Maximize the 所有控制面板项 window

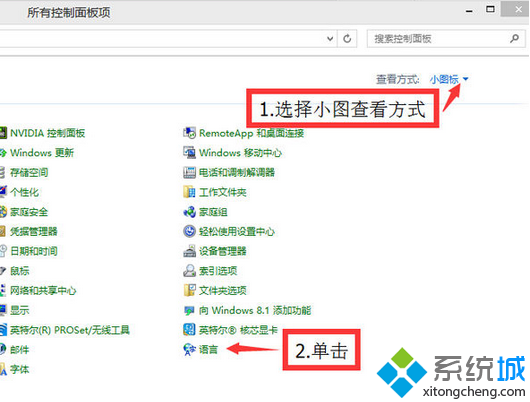pos(490,9)
